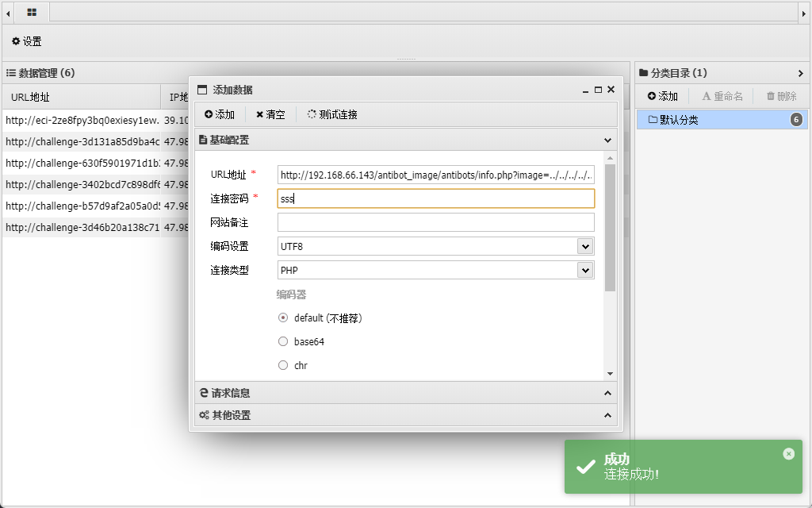Screen dimensions: 812x508
Task: Click the count badge on 默认分类
Action: click(x=796, y=120)
